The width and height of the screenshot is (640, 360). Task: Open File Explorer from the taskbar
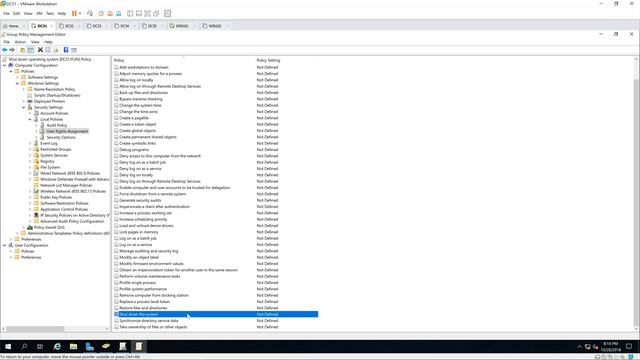coord(73,347)
